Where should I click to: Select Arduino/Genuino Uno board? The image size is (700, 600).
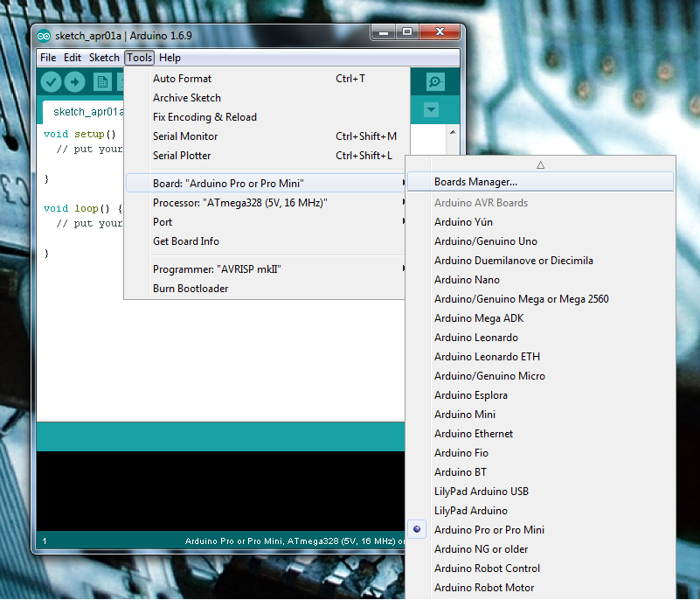coord(541,241)
